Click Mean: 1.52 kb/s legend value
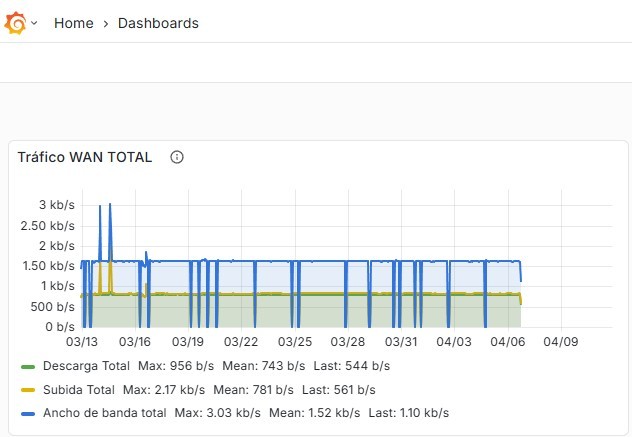Screen dimensions: 632x437 point(315,413)
